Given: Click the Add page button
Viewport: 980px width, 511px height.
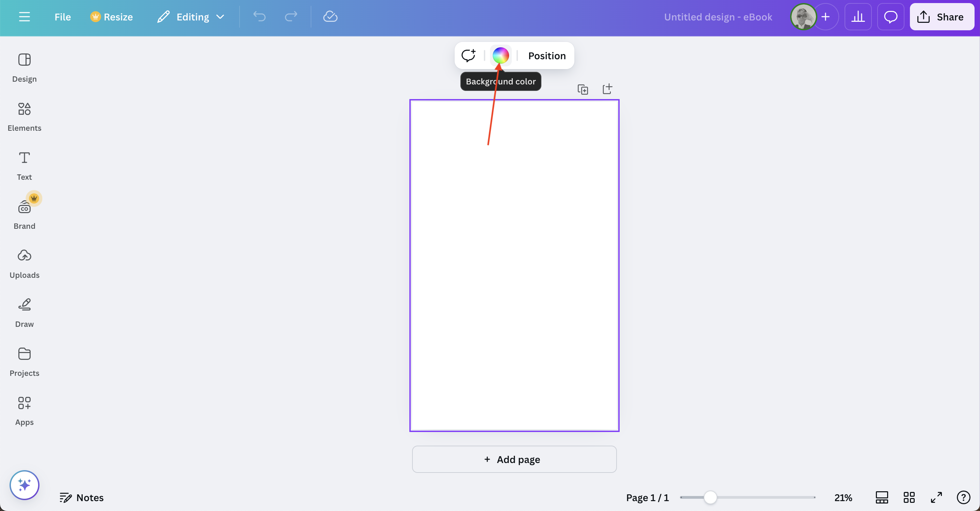Looking at the screenshot, I should pyautogui.click(x=514, y=459).
